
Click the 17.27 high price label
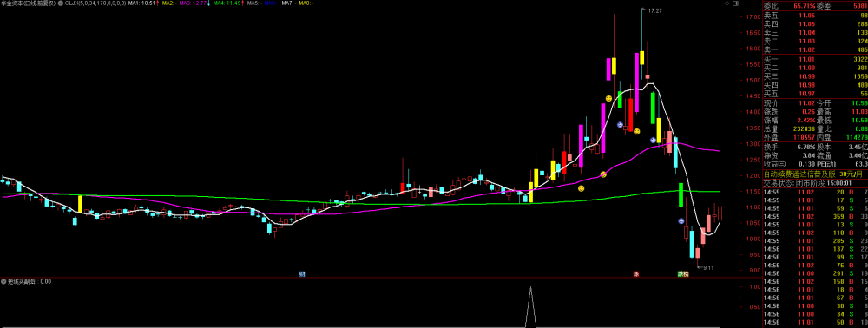(x=654, y=10)
